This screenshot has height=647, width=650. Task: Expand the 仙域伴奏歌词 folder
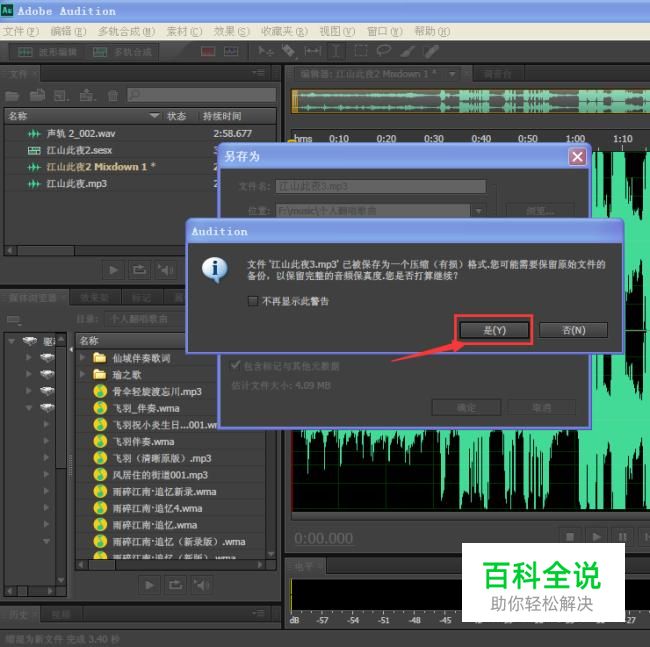click(82, 357)
